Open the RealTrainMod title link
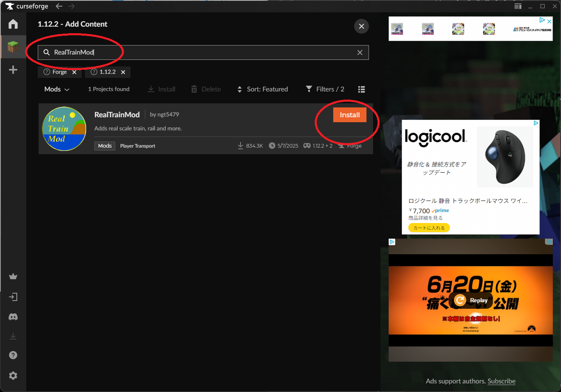This screenshot has width=561, height=392. (117, 115)
